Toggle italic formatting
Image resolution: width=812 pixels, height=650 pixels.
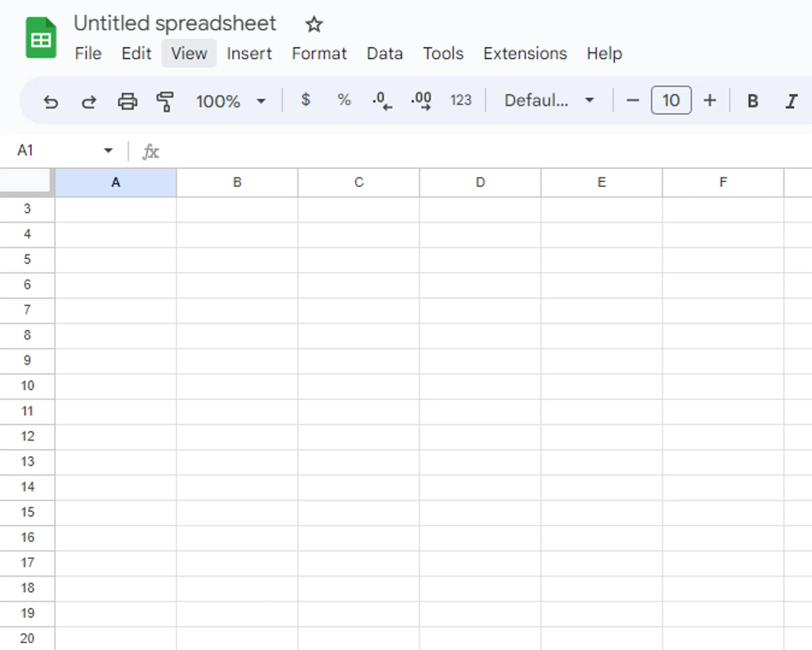(x=791, y=101)
